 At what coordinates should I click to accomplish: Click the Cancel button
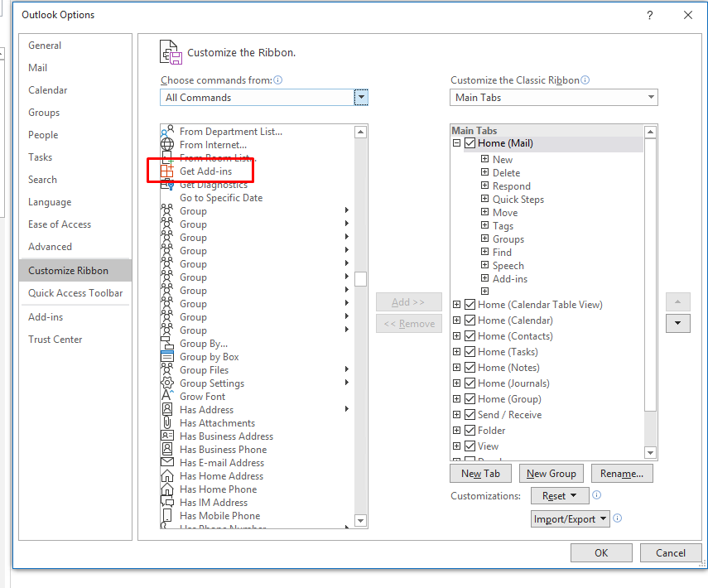click(671, 552)
